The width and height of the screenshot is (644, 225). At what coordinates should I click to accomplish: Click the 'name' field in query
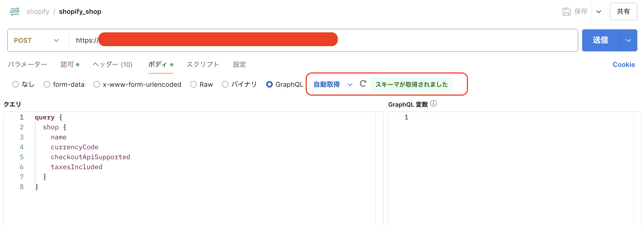[x=59, y=137]
